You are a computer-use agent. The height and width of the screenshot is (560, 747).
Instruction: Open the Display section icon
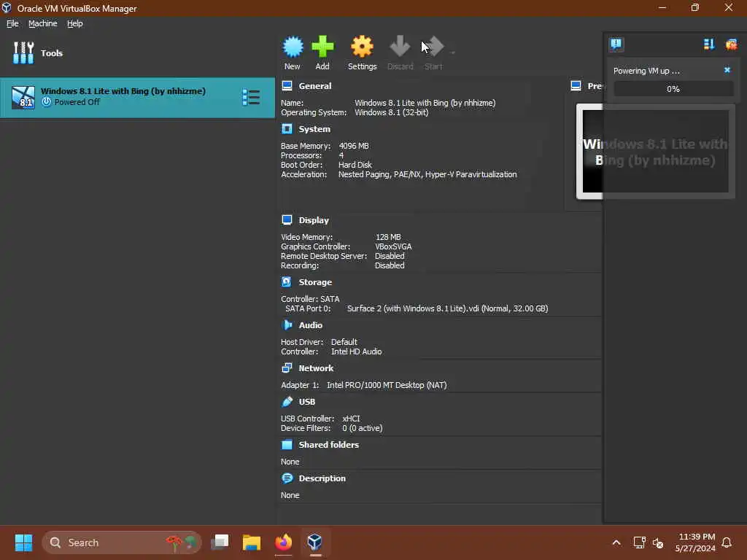tap(287, 220)
